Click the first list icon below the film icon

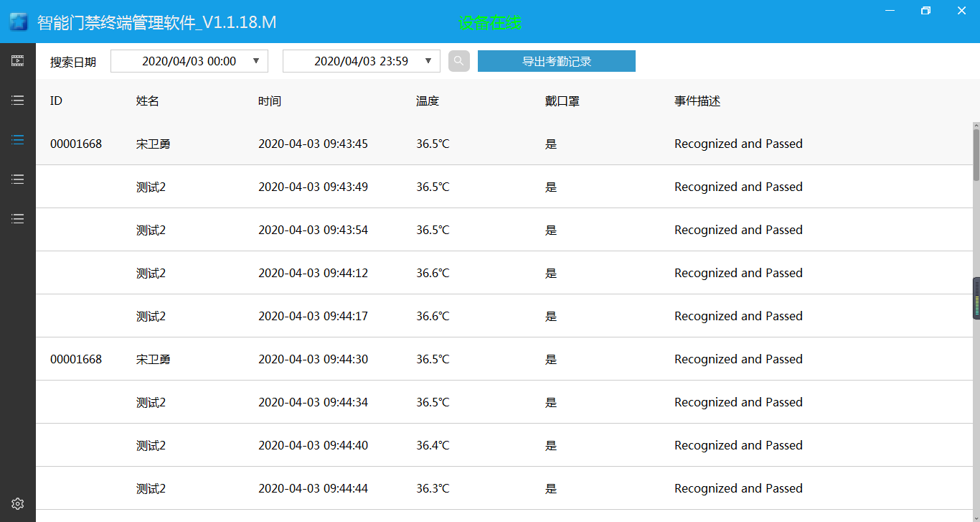(x=18, y=101)
